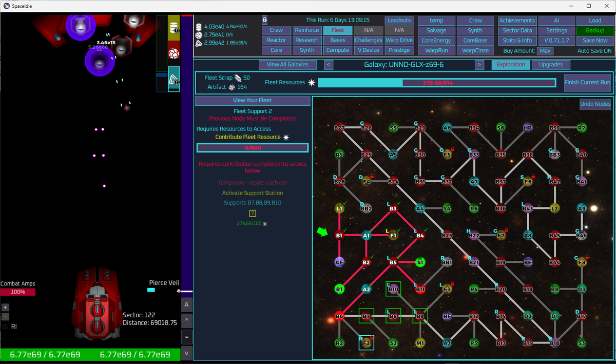Click the minus Combat Amps button
This screenshot has height=364, width=616.
click(x=5, y=316)
